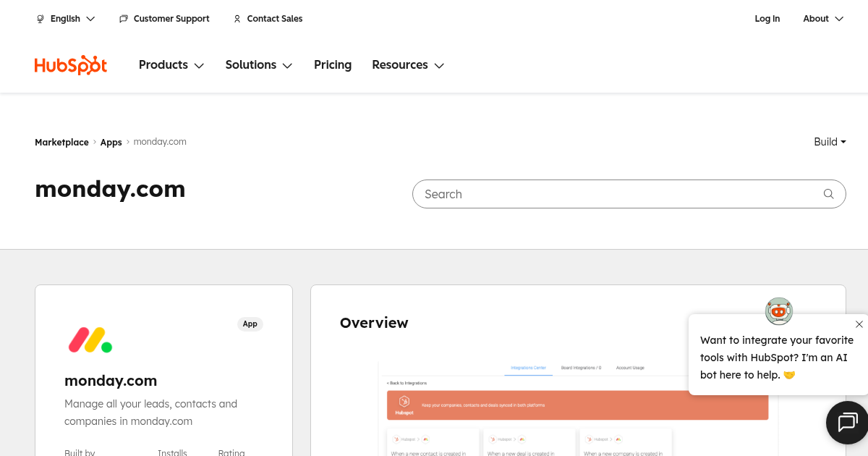The image size is (868, 456).
Task: Click the App badge label
Action: (250, 324)
